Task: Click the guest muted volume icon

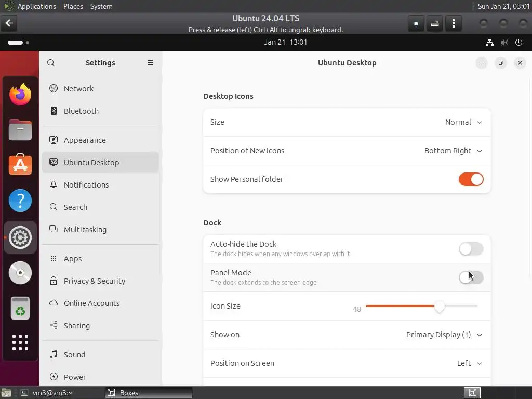Action: point(504,43)
